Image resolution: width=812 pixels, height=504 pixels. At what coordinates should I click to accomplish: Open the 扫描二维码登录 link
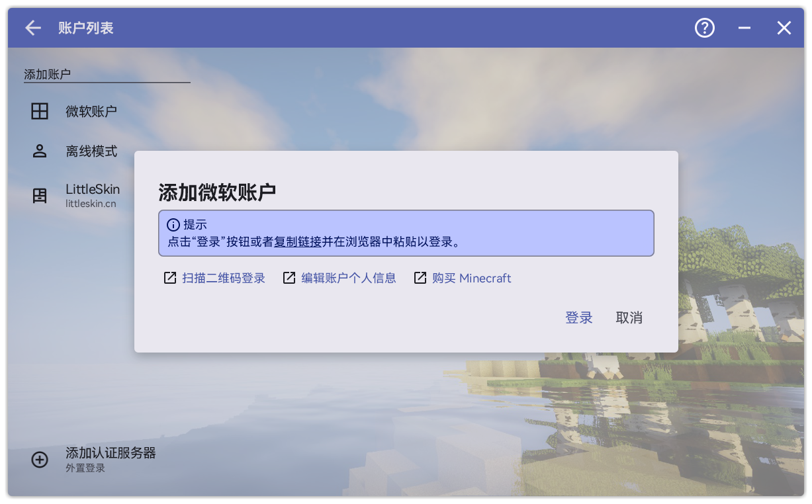pyautogui.click(x=224, y=278)
